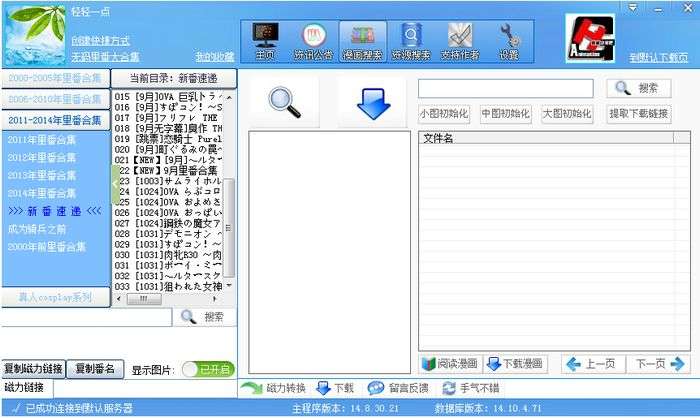Click the directory list scroll-down arrow
The width and height of the screenshot is (700, 418).
229,285
